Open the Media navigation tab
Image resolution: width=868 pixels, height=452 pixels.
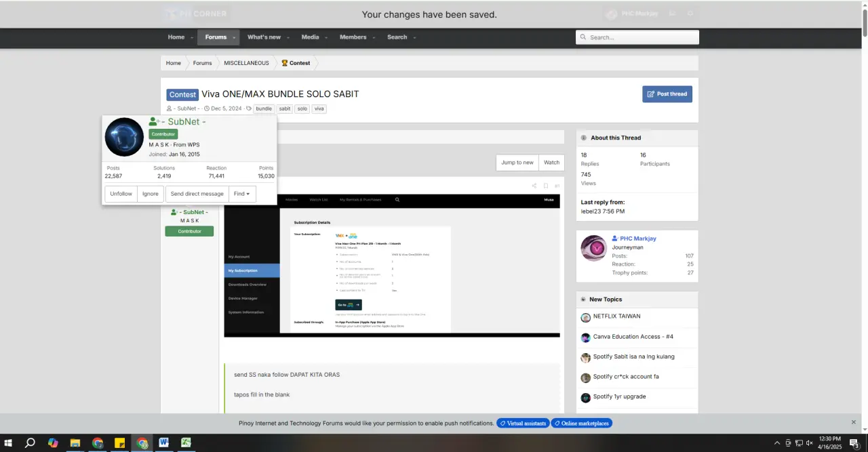(x=310, y=37)
